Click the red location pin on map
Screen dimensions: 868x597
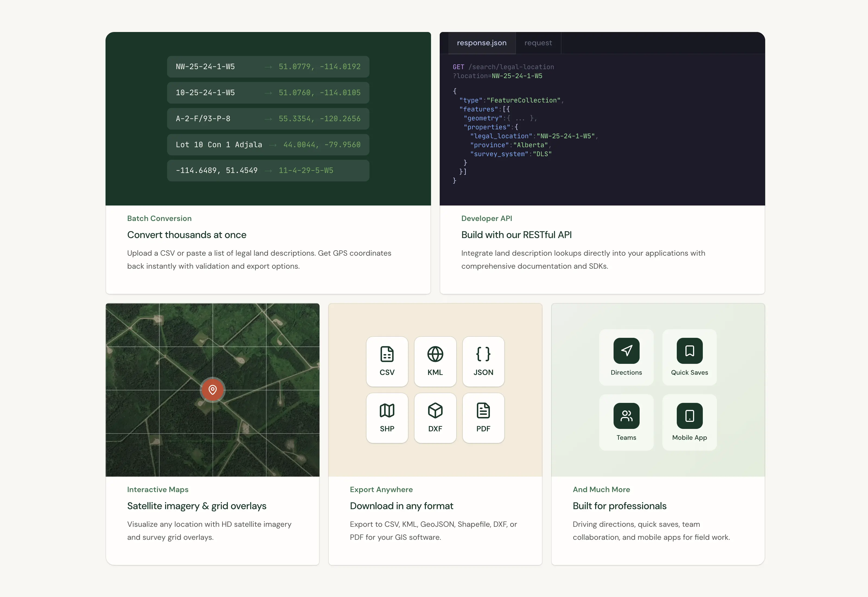212,390
